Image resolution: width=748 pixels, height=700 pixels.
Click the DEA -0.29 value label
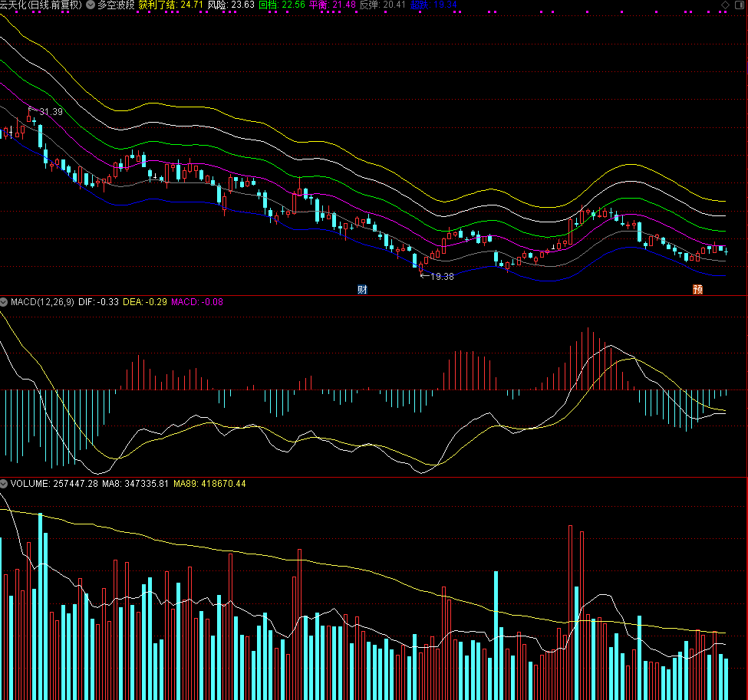pyautogui.click(x=145, y=302)
